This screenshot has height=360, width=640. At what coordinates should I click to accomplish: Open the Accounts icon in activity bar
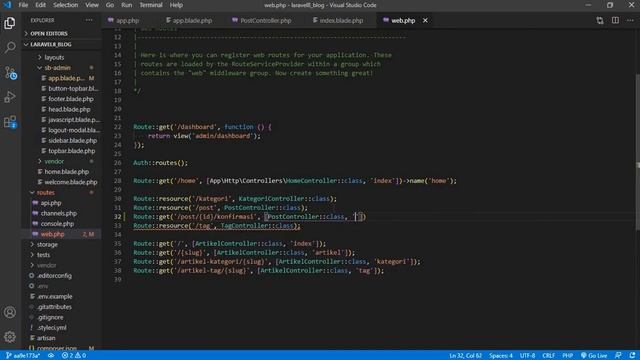coord(10,312)
